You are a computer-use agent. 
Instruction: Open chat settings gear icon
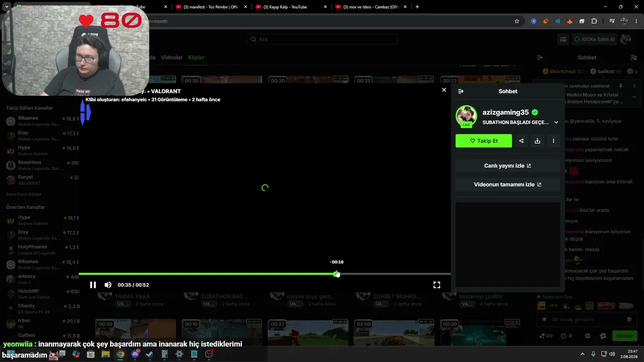[588, 336]
